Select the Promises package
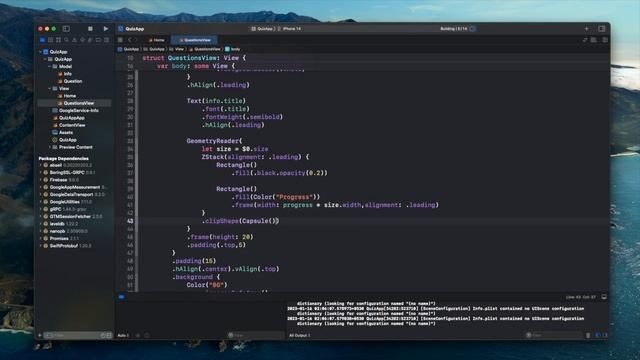 61,239
